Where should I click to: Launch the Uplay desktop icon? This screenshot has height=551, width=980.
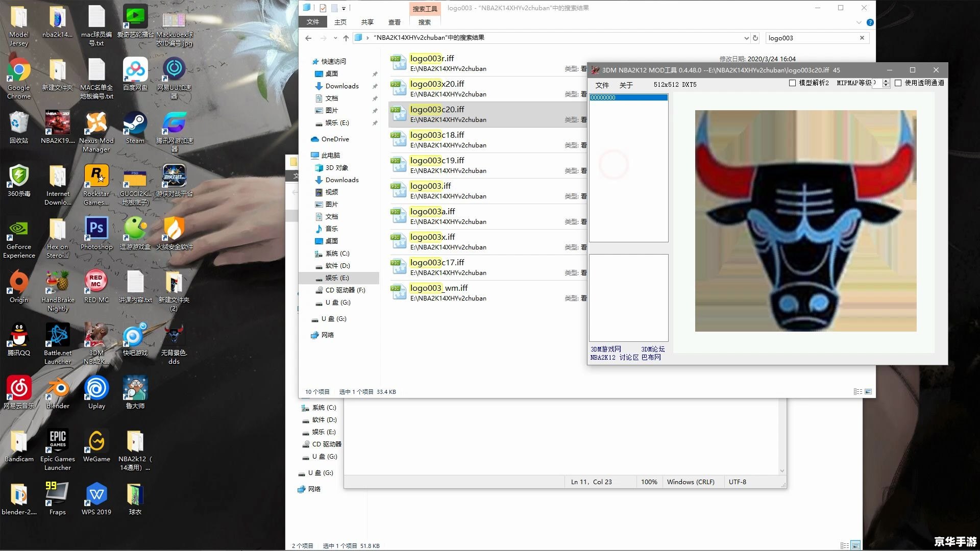coord(96,393)
